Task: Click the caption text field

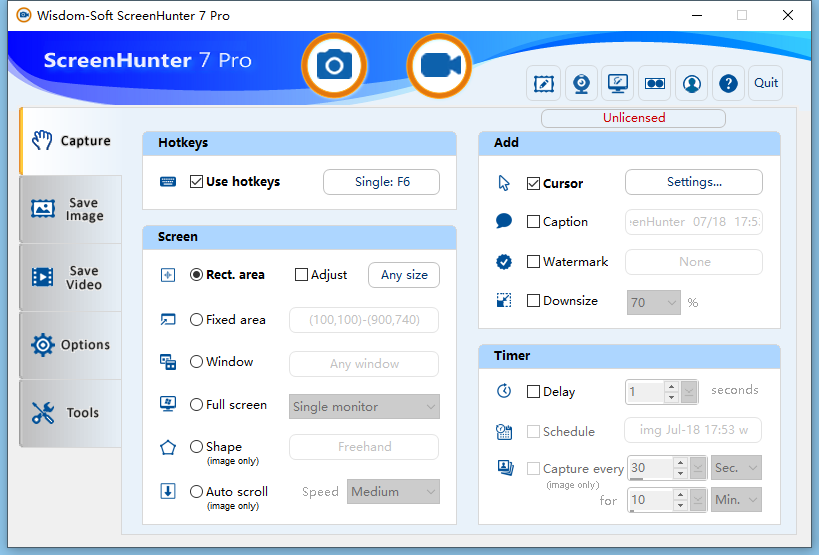Action: pyautogui.click(x=694, y=222)
